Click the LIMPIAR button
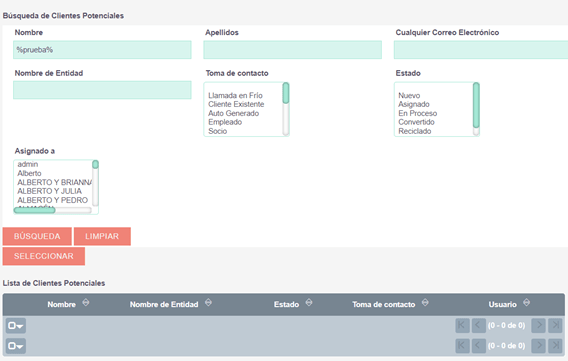This screenshot has height=361, width=568. [102, 236]
